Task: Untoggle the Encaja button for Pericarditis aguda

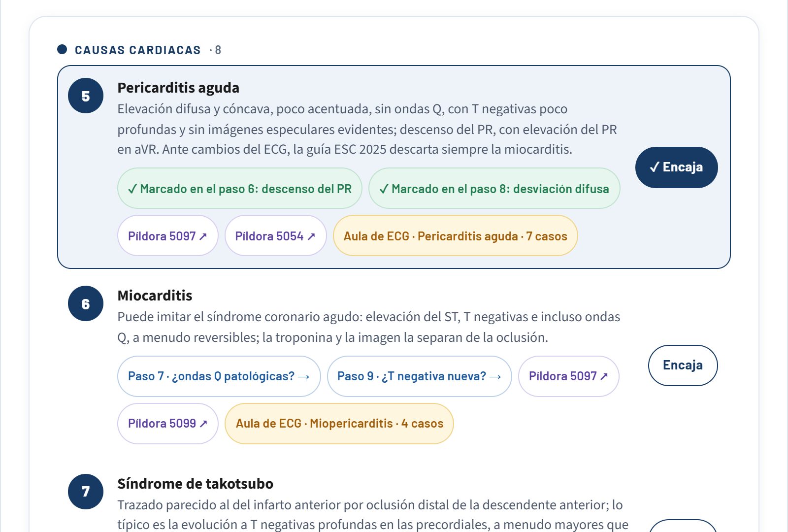Action: (676, 167)
